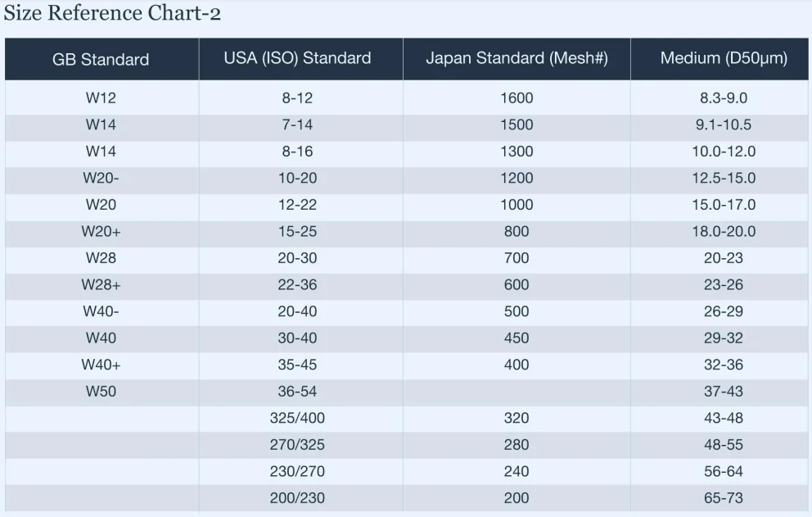This screenshot has width=812, height=517.
Task: Click the 325/400 cell
Action: coord(297,418)
